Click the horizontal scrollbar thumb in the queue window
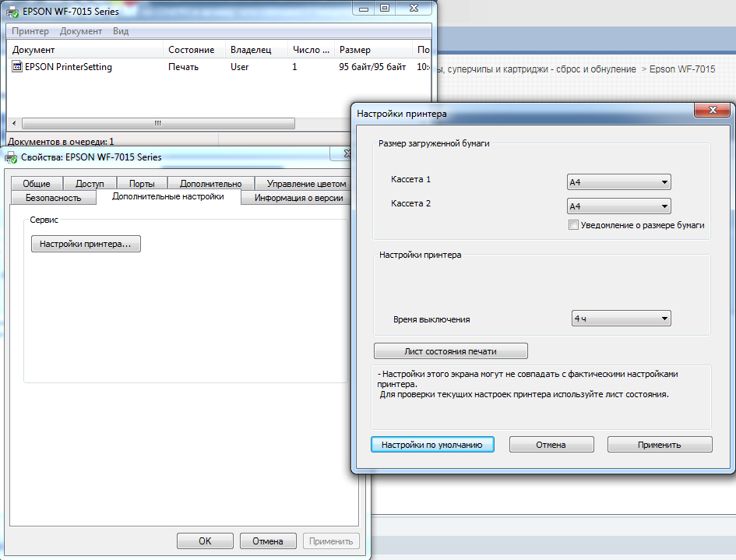This screenshot has width=736, height=560. point(158,124)
